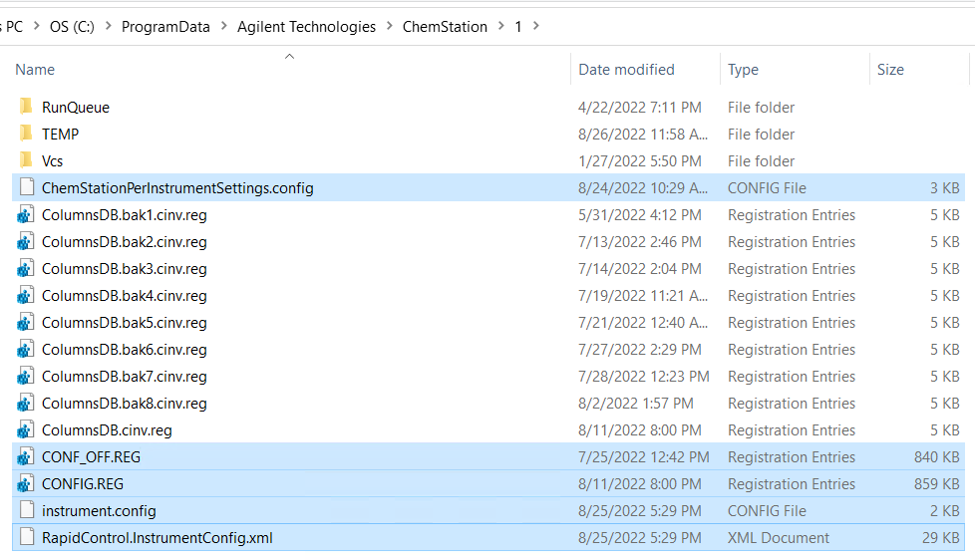Click the 3 KB size value

(x=945, y=188)
